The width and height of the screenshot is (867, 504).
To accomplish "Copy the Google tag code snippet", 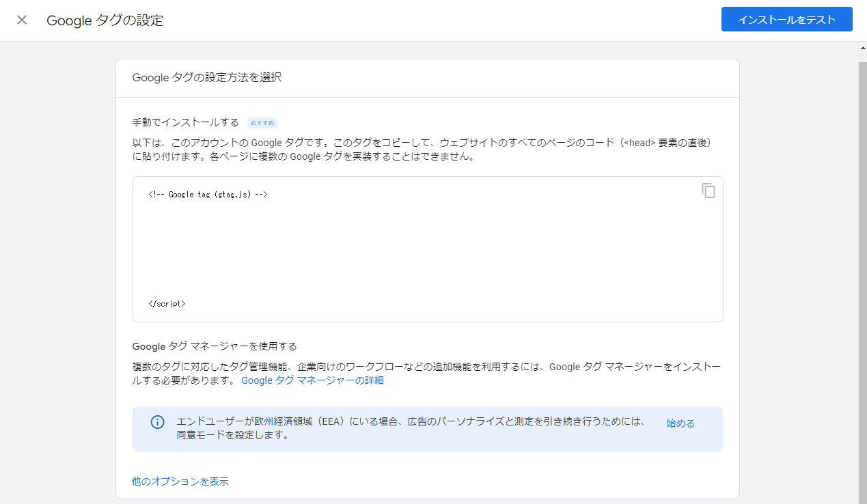I will [708, 191].
